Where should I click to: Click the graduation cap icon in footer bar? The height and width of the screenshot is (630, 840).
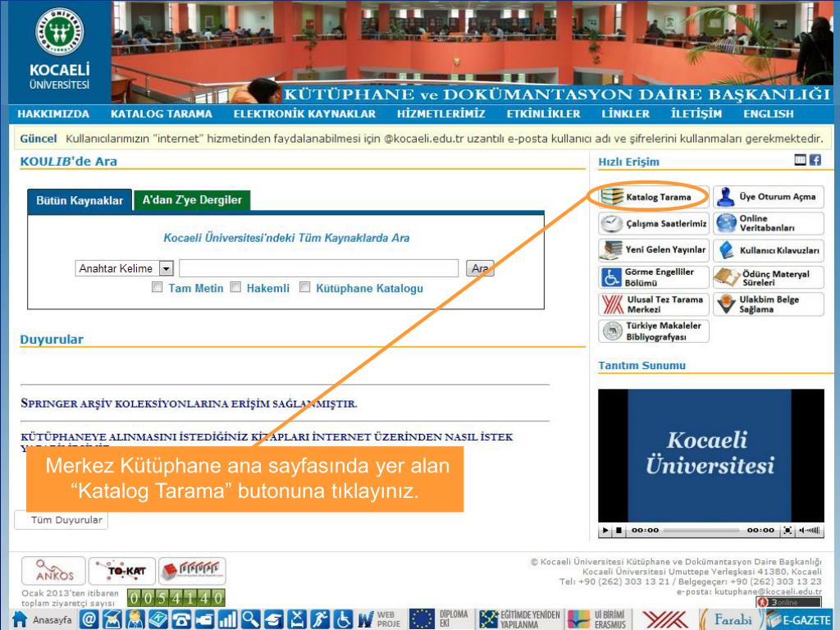[x=273, y=619]
